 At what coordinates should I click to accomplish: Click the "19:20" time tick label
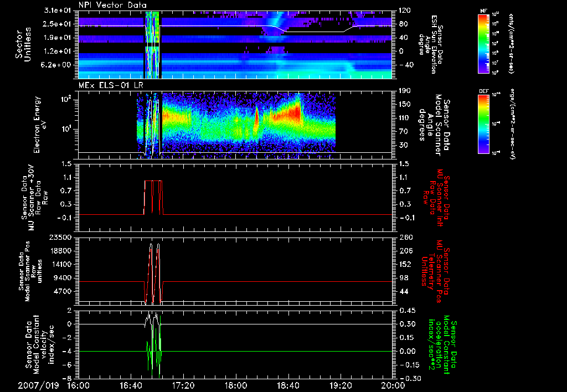click(x=341, y=385)
